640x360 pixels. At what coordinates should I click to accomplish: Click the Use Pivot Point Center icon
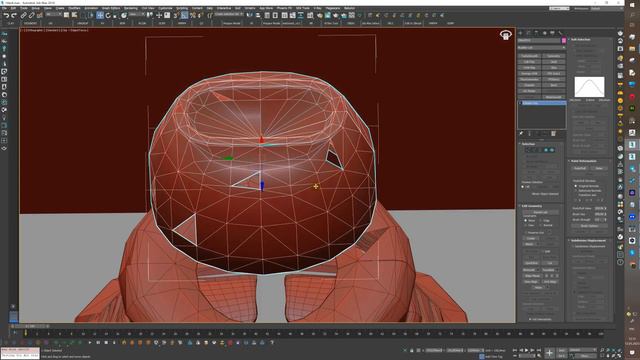150,16
